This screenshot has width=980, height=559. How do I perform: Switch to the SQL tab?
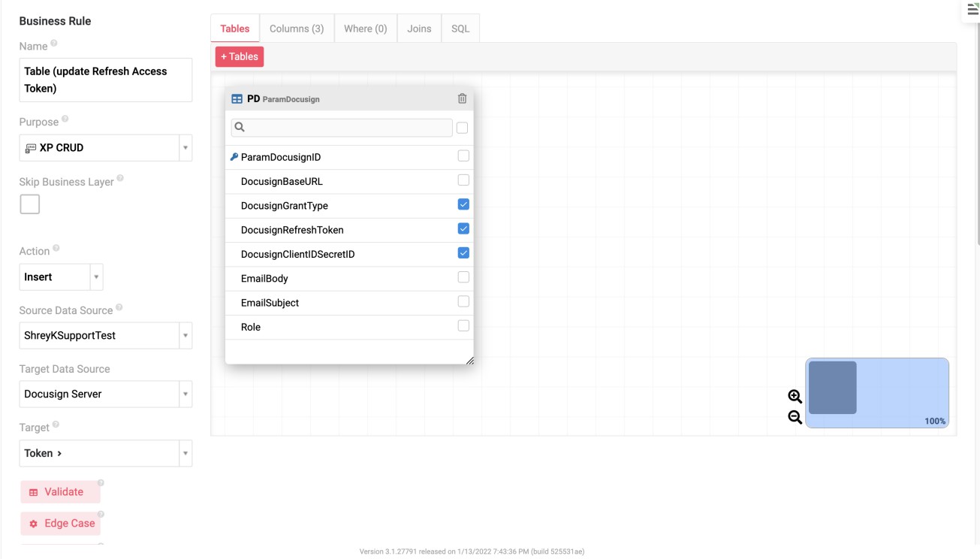(460, 28)
